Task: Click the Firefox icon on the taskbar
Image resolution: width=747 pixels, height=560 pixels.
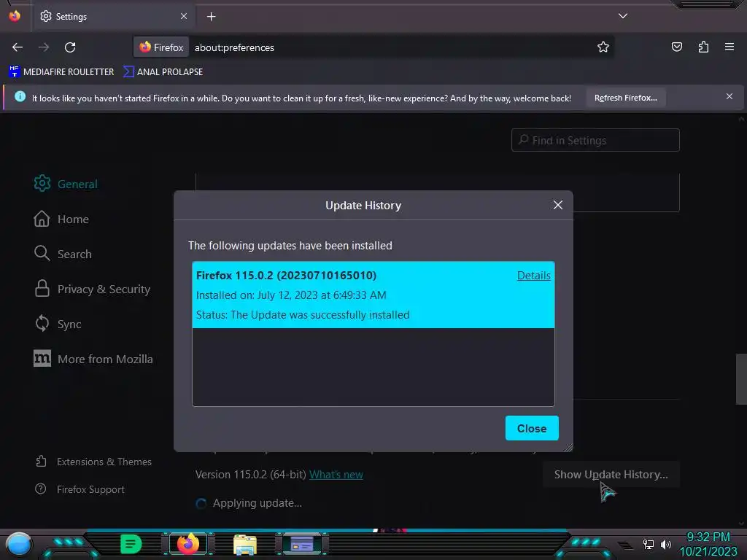Action: (x=187, y=544)
